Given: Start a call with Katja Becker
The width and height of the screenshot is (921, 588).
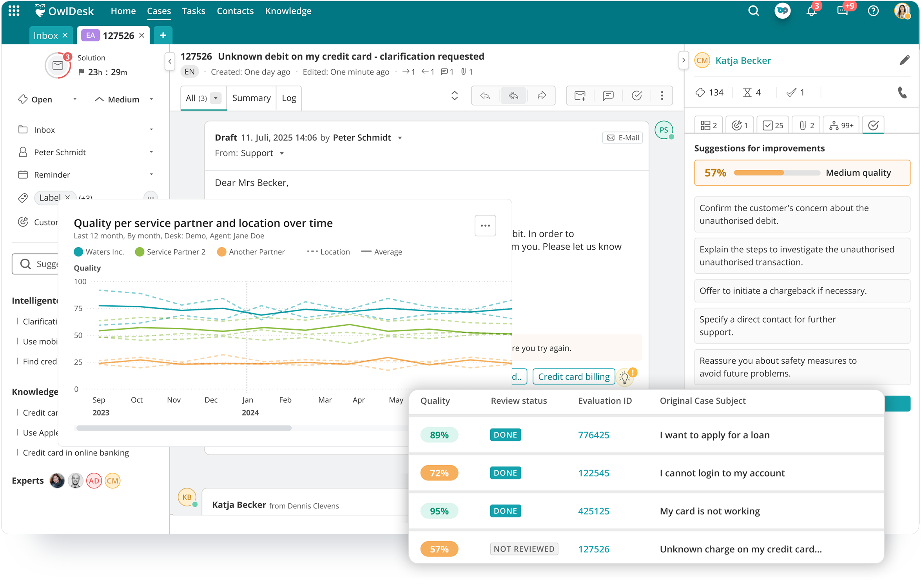Looking at the screenshot, I should coord(903,93).
